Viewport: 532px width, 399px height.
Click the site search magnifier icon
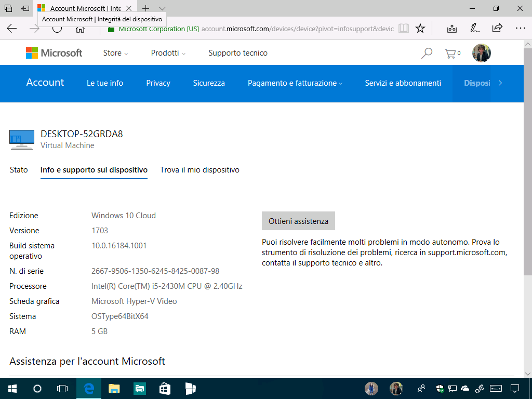pos(427,53)
